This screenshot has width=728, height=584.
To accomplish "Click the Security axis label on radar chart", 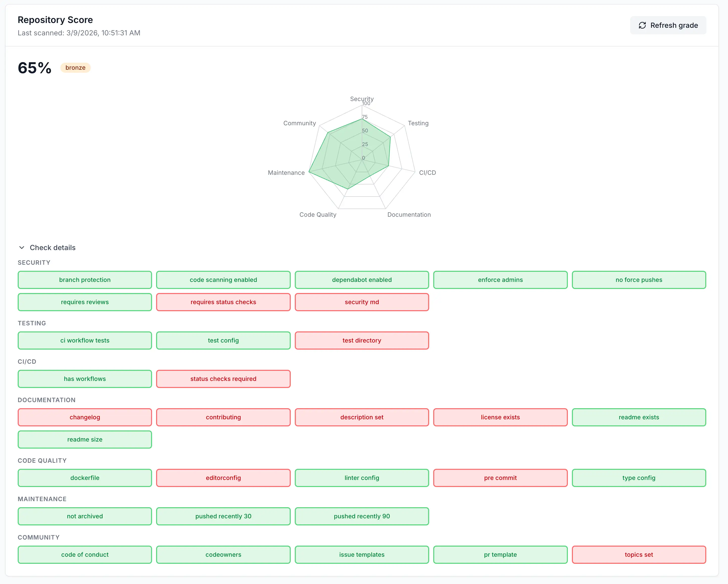I will 362,99.
